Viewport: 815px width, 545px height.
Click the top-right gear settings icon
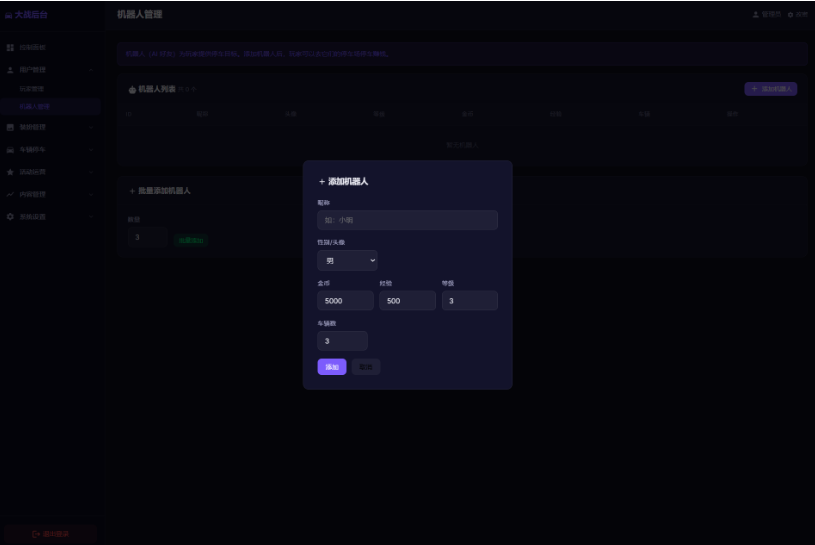tap(790, 15)
